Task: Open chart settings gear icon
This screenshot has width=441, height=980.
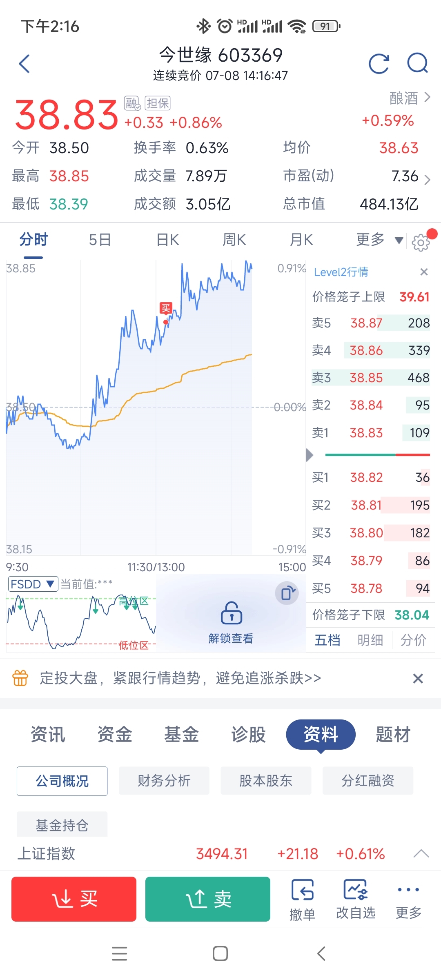Action: coord(421,243)
